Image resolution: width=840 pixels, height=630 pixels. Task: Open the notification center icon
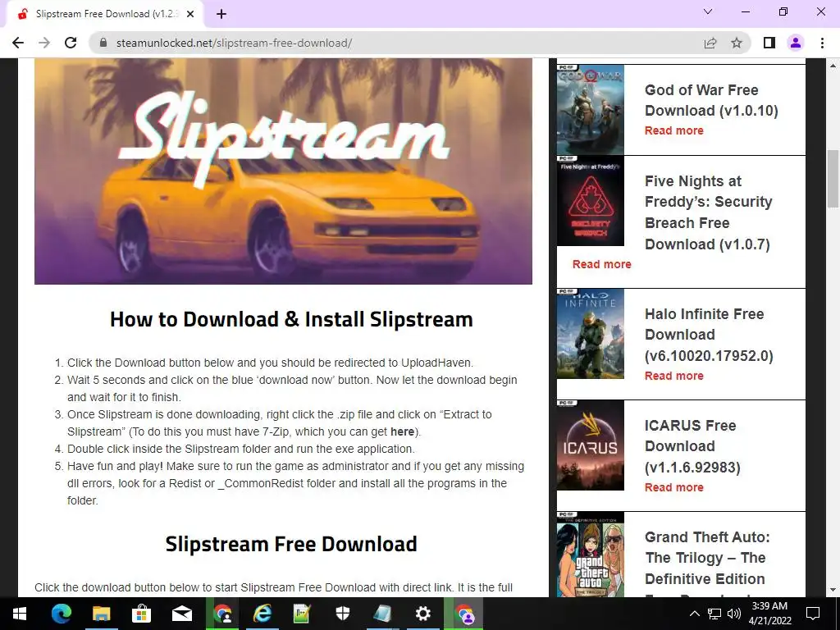tap(813, 614)
